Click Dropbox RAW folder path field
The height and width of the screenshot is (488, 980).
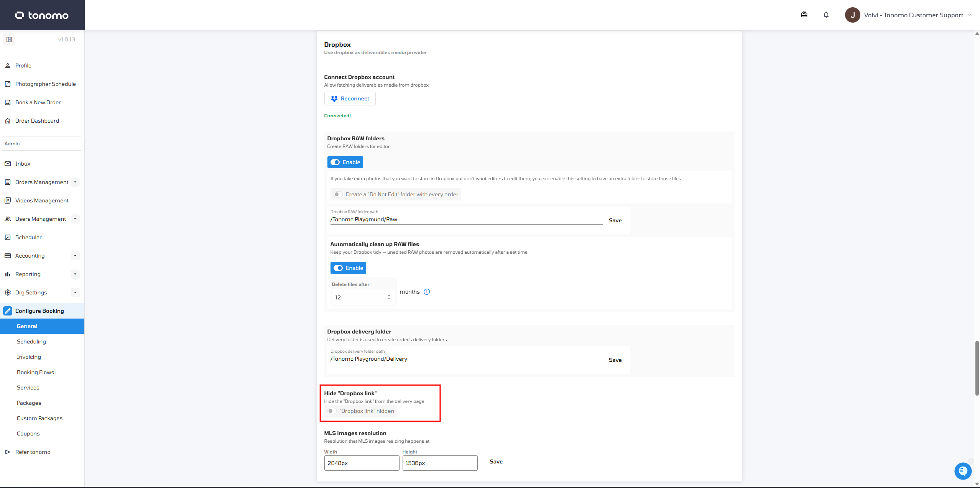pyautogui.click(x=466, y=219)
